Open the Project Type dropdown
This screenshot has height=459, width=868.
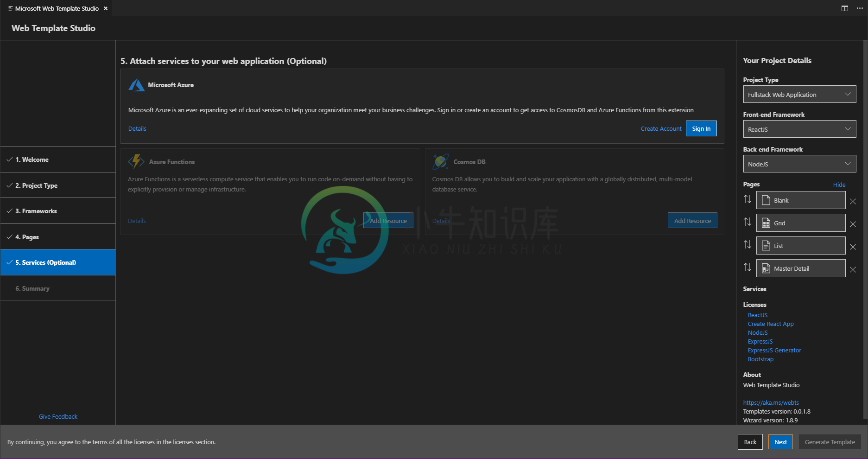(799, 95)
